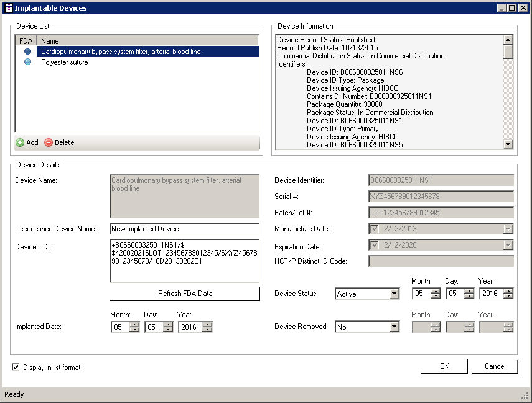
Task: Expand the Manufacture Date calendar dropdown
Action: (x=508, y=229)
